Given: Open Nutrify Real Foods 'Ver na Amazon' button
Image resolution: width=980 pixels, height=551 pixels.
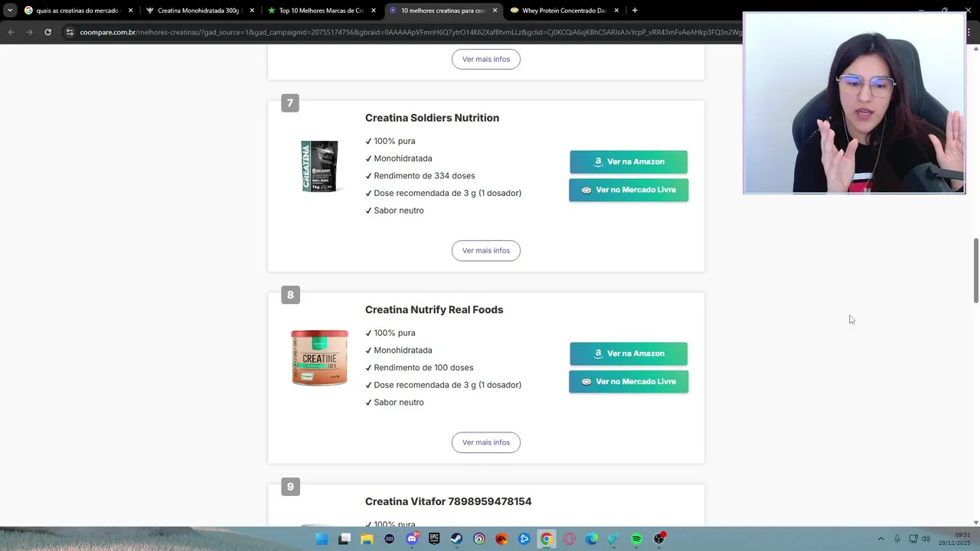Looking at the screenshot, I should click(x=629, y=354).
